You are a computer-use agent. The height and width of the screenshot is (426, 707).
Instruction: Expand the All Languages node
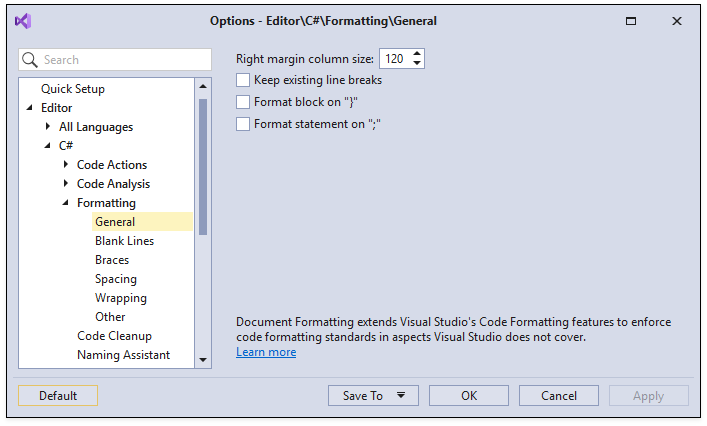(x=48, y=127)
